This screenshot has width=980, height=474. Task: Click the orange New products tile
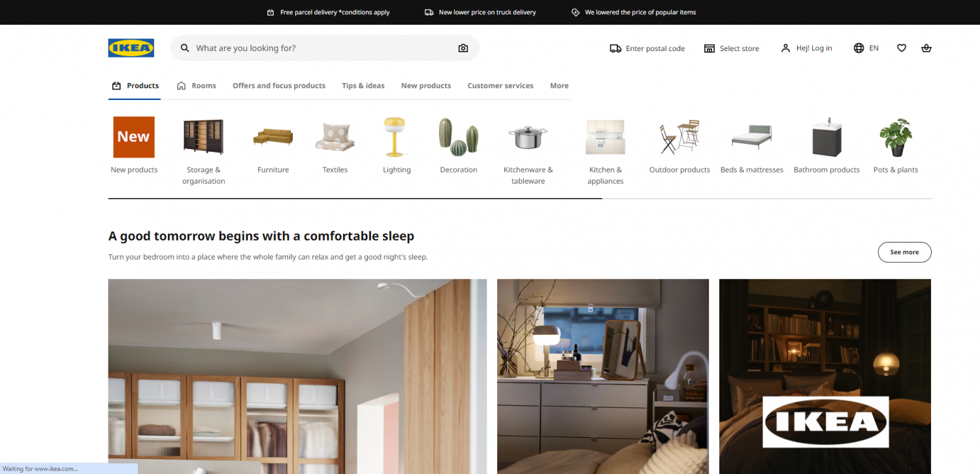click(x=134, y=137)
